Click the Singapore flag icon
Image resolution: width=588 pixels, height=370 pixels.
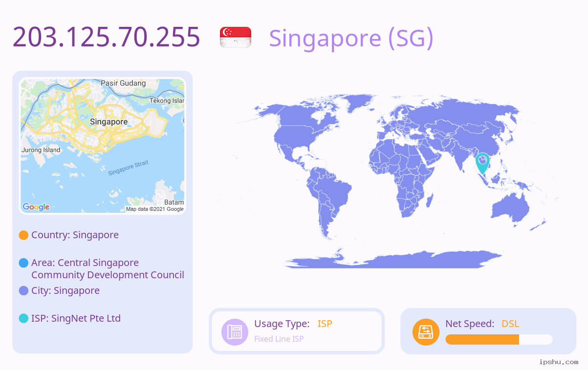click(x=236, y=37)
